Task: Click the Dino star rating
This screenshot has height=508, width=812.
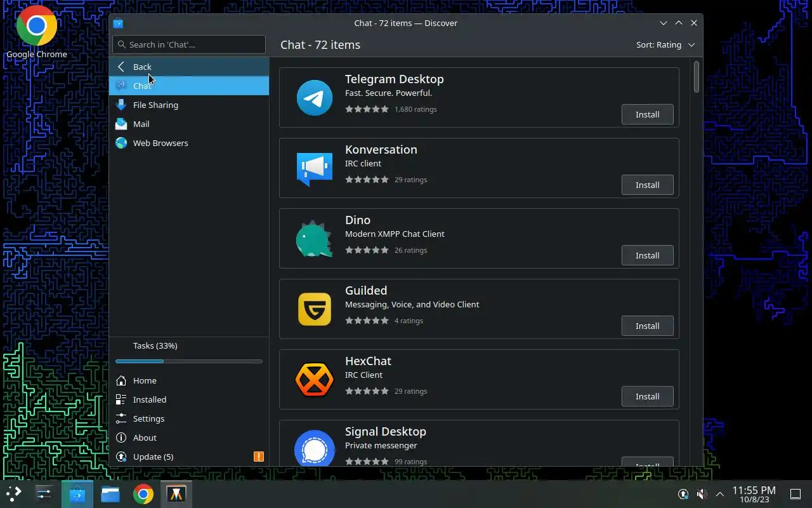Action: coord(367,250)
